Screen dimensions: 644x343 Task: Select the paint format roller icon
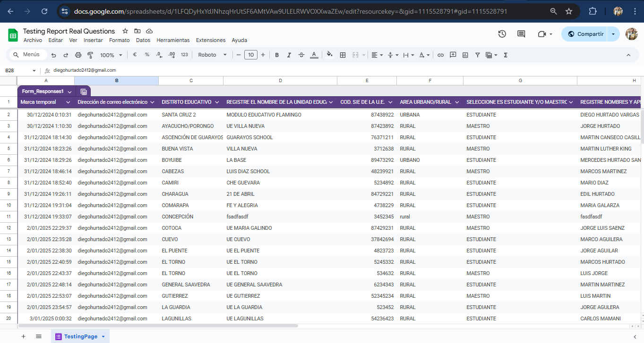click(91, 55)
